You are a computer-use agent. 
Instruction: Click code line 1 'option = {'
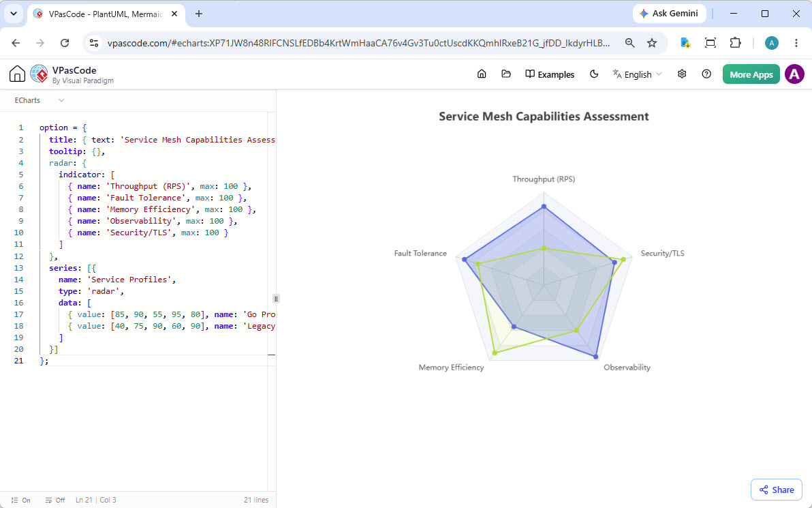point(63,128)
